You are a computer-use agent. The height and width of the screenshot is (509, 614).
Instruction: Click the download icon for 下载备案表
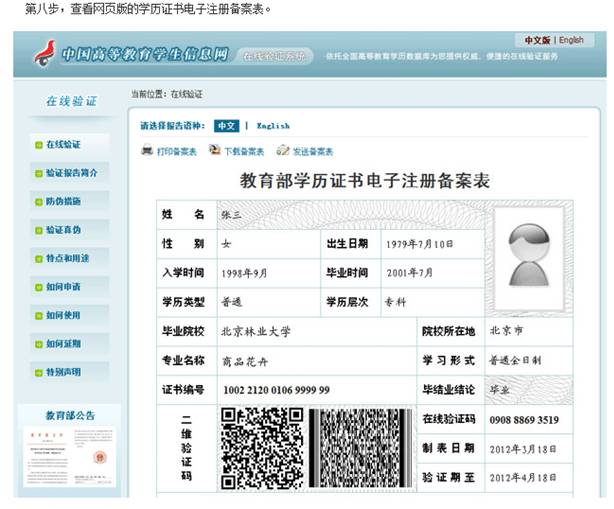click(215, 150)
